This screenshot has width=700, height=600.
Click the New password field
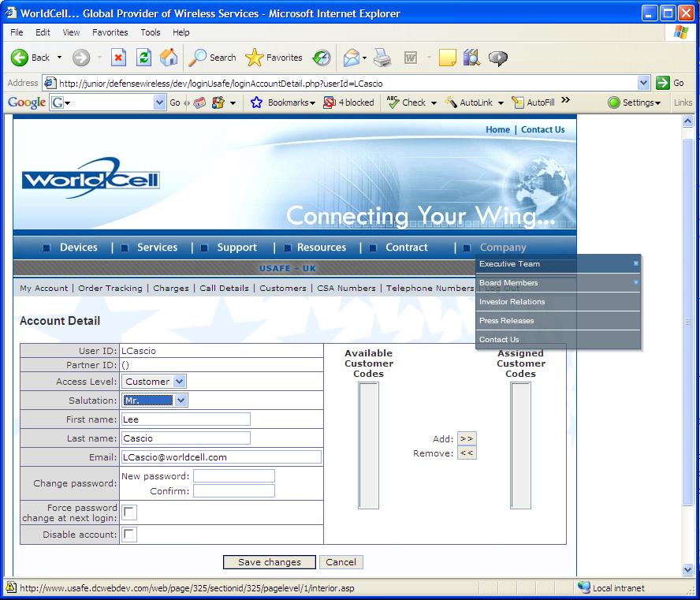tap(234, 476)
